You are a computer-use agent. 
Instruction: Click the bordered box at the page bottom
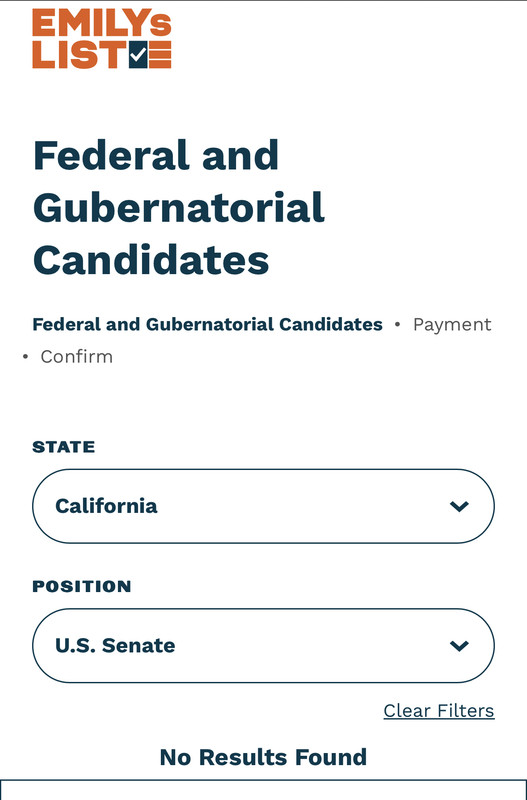pos(263,790)
